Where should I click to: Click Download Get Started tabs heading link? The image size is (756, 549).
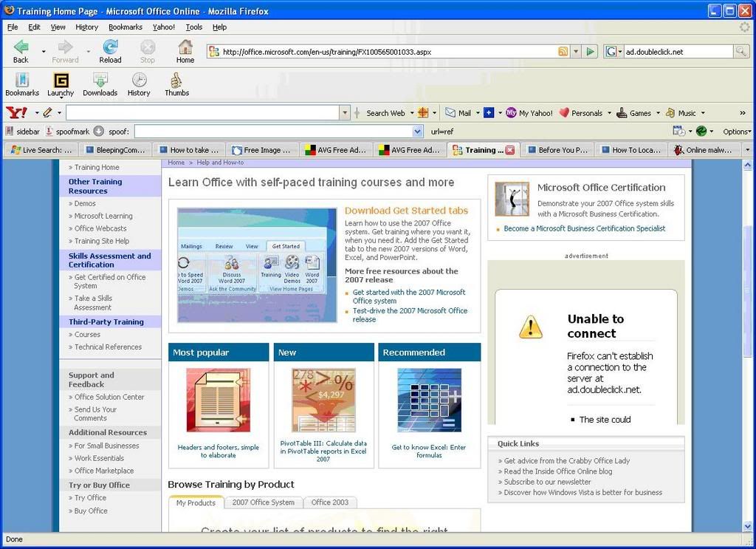pos(406,211)
